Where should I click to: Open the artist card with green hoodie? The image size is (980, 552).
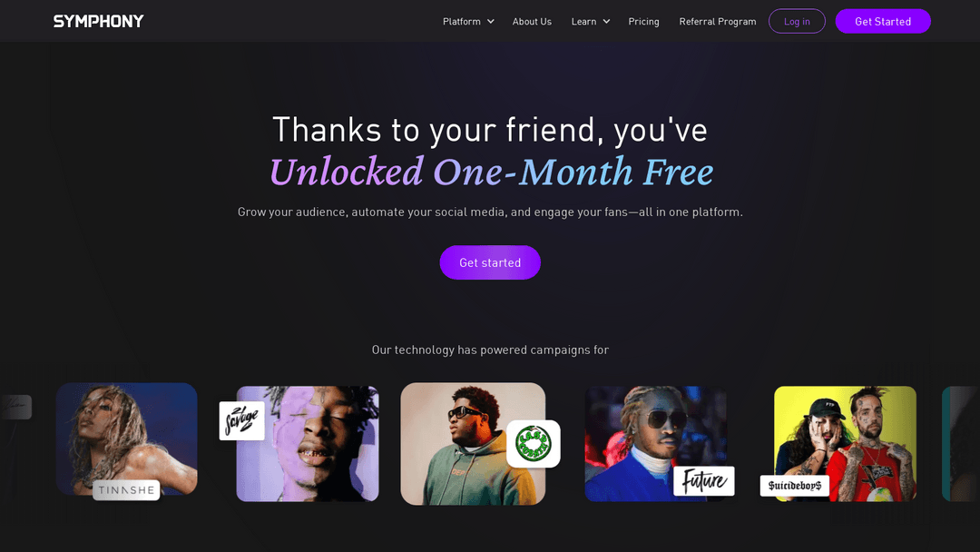tap(463, 445)
